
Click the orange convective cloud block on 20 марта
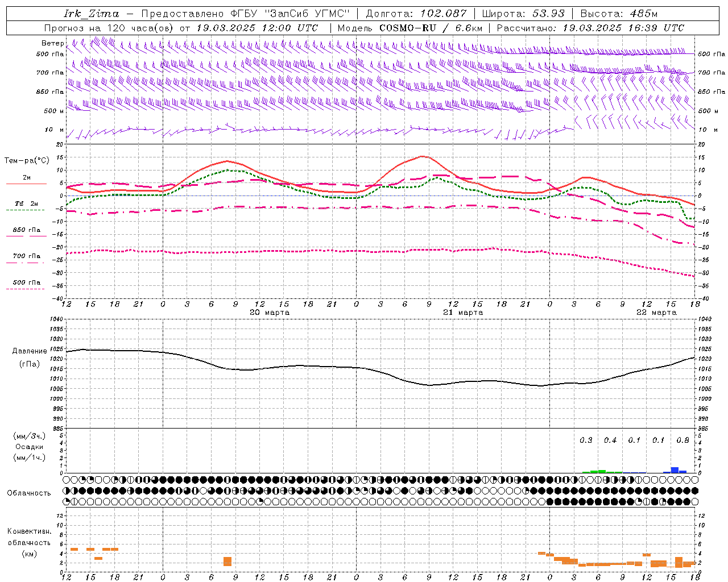[227, 562]
